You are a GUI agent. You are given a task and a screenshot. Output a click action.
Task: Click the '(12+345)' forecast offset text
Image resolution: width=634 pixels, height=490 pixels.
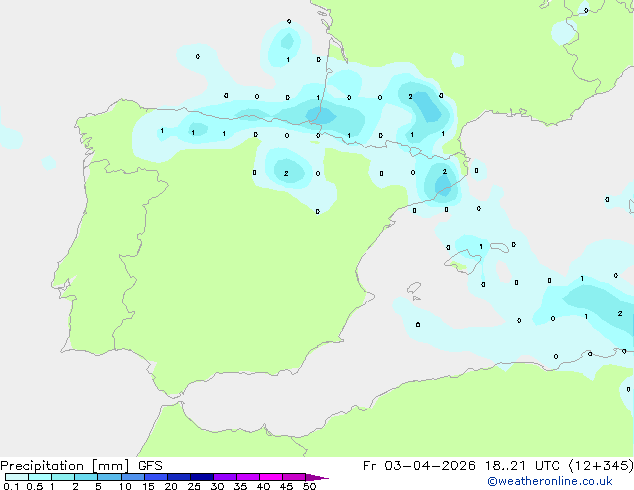pyautogui.click(x=601, y=466)
